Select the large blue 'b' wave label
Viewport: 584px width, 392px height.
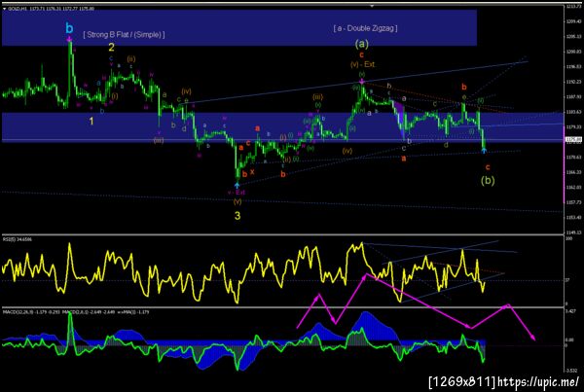pos(69,28)
